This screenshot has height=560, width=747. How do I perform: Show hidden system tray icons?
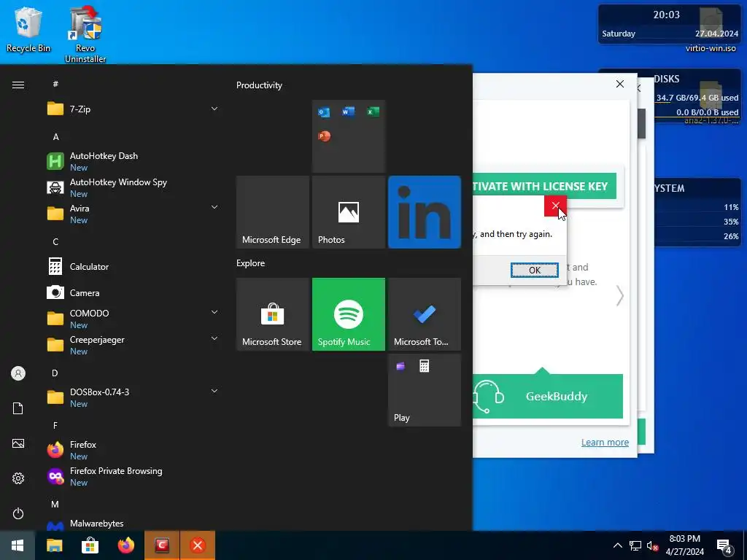click(x=617, y=545)
